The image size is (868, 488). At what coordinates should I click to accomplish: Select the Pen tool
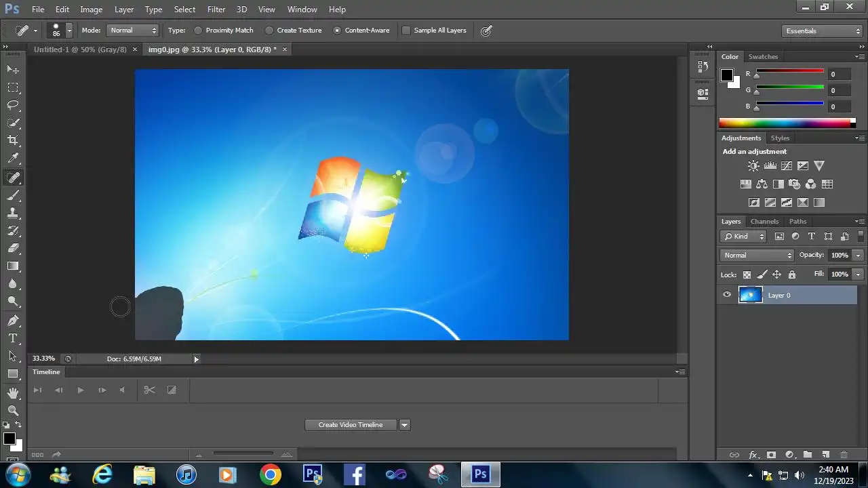point(13,321)
